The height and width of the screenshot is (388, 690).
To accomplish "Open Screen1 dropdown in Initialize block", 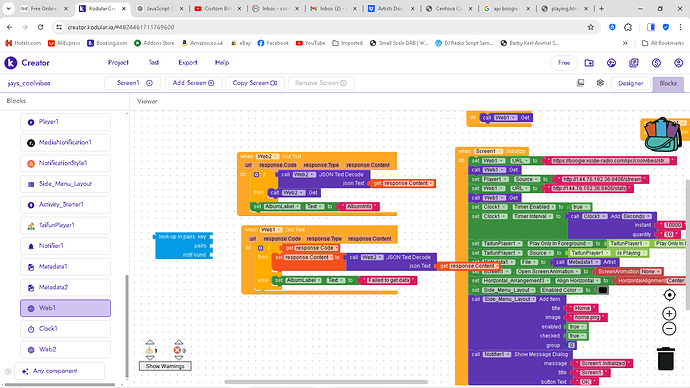I will tap(488, 151).
